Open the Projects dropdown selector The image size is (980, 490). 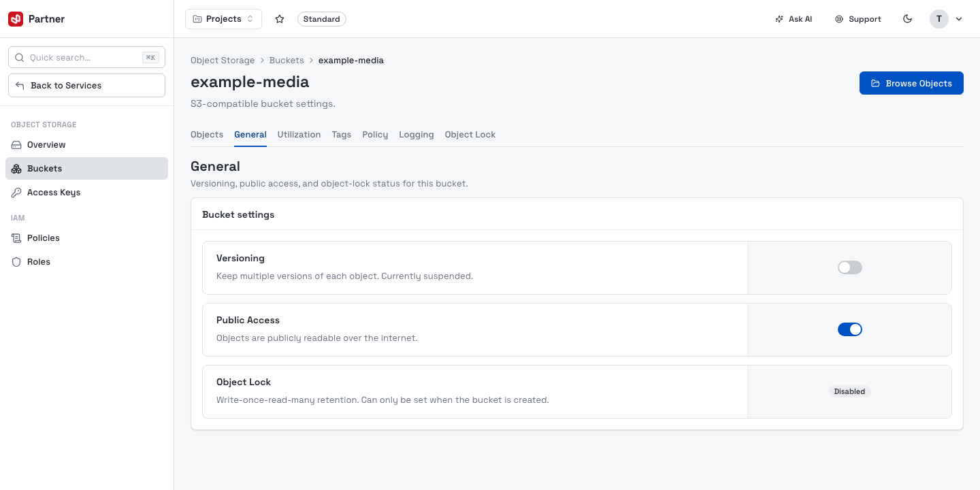coord(223,19)
